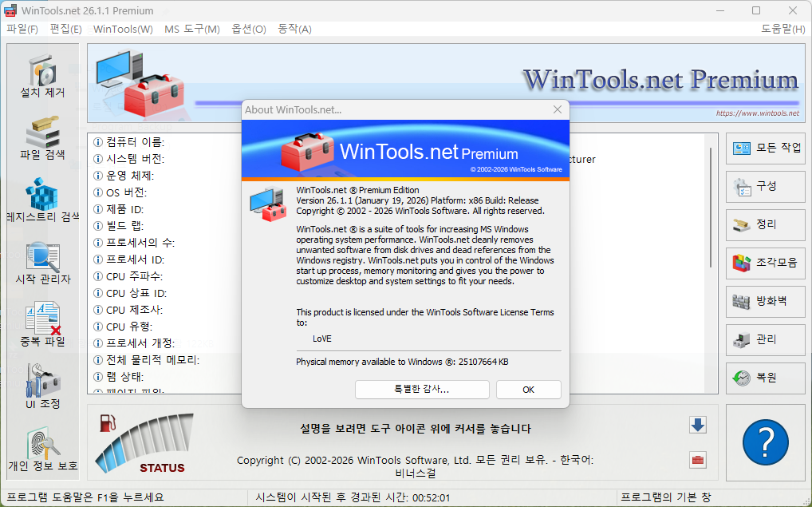812x507 pixels.
Task: Click the 방화벽 firewall button
Action: (766, 301)
